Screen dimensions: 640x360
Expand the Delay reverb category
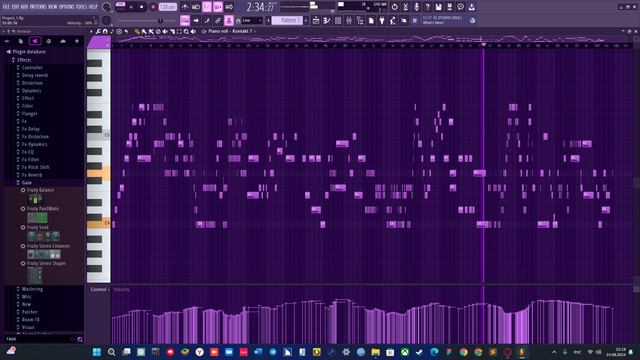[35, 76]
